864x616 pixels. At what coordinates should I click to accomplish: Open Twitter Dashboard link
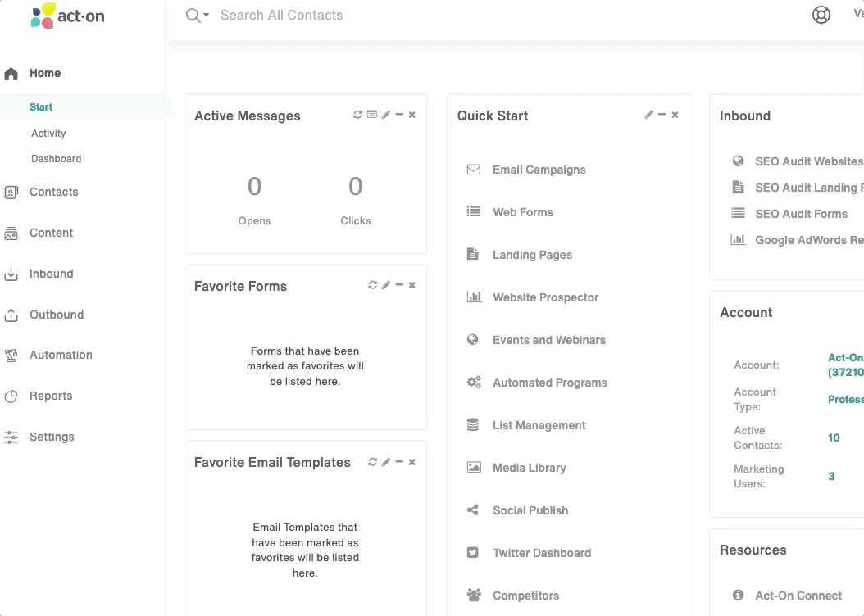coord(542,553)
